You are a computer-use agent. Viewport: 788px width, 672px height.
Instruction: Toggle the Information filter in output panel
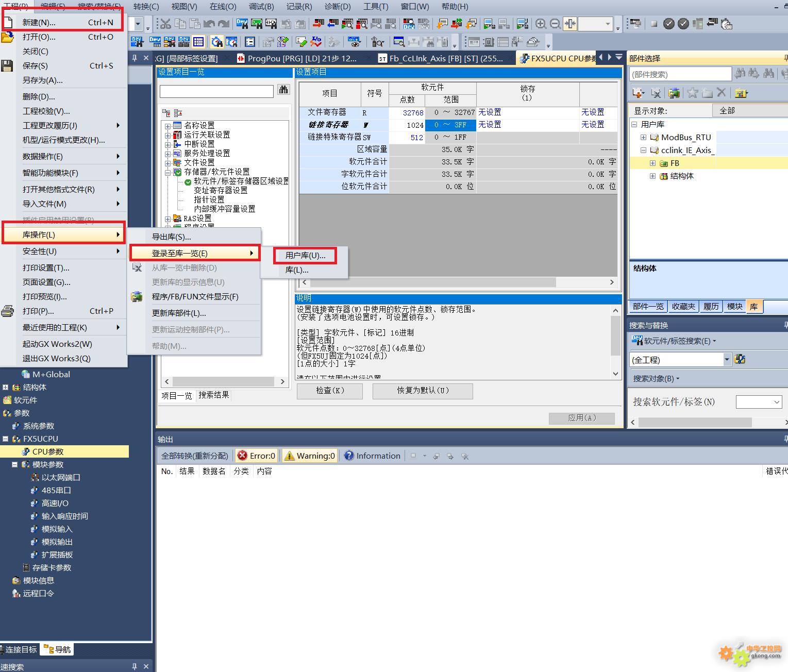372,456
